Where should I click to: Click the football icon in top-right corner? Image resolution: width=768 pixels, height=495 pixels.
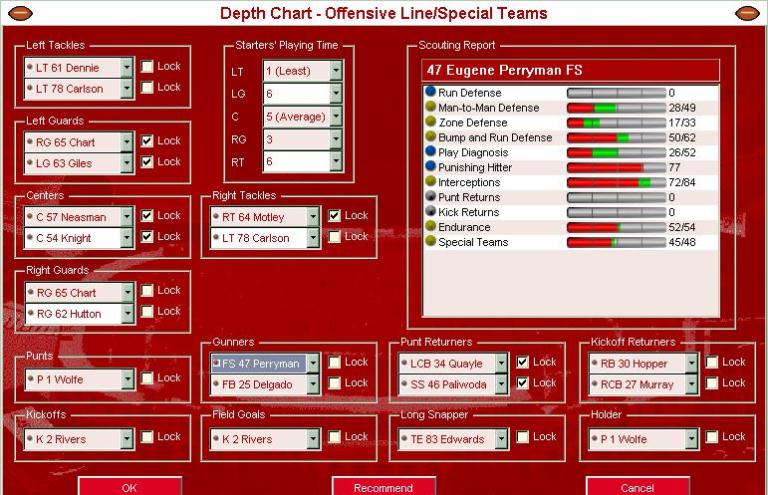pyautogui.click(x=747, y=13)
